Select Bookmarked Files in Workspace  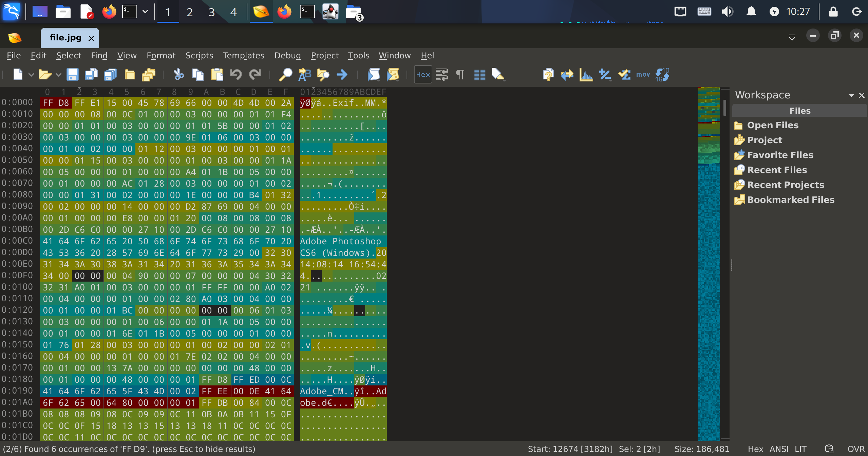pyautogui.click(x=790, y=199)
